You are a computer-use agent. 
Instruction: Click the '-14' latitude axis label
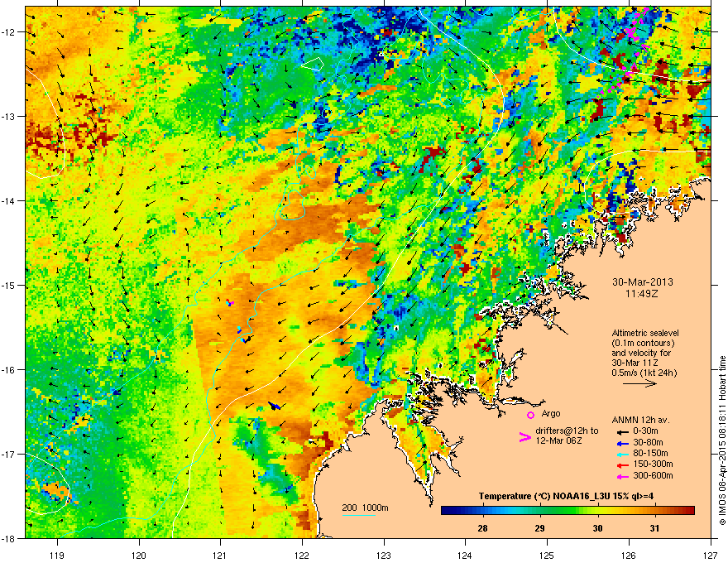9,200
